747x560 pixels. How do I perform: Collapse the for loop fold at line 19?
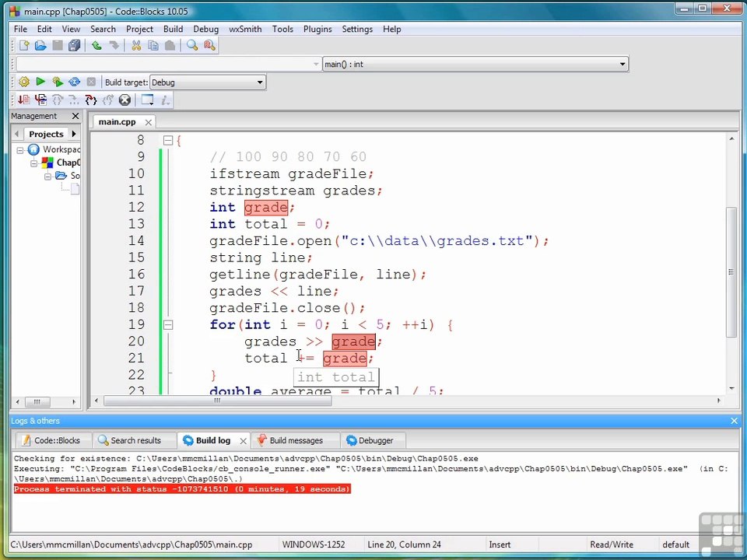coord(168,325)
